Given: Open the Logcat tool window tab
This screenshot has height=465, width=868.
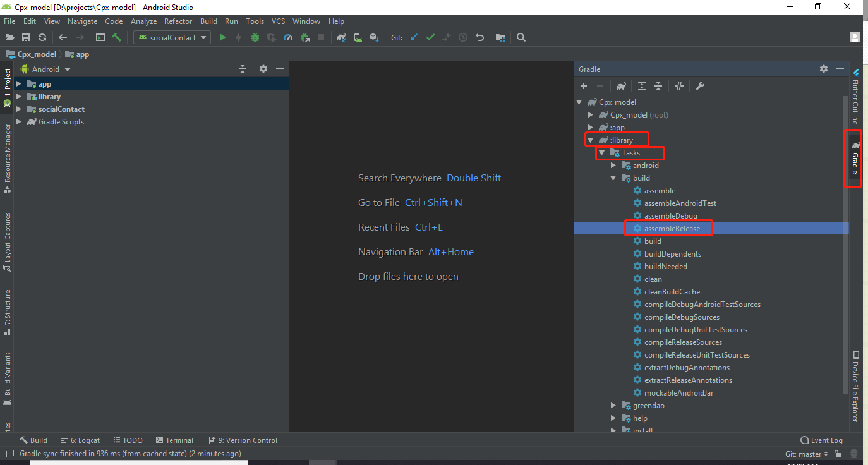Looking at the screenshot, I should [80, 440].
